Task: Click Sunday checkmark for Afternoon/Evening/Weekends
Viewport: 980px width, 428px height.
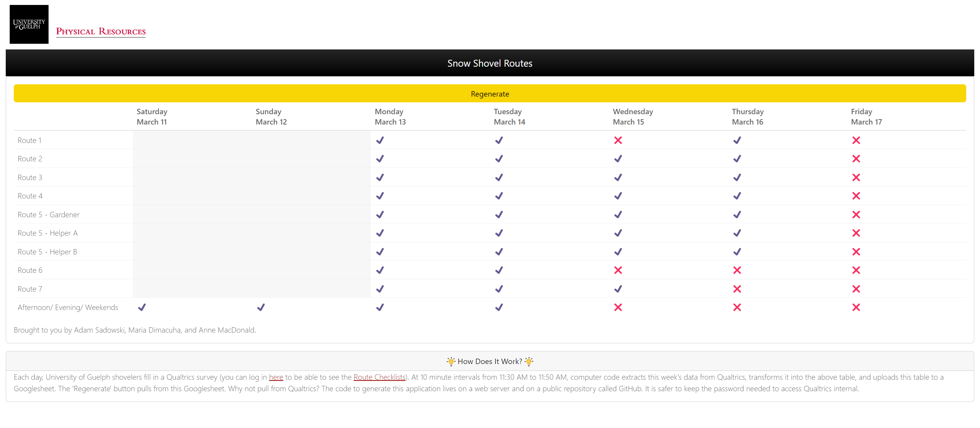Action: point(261,307)
